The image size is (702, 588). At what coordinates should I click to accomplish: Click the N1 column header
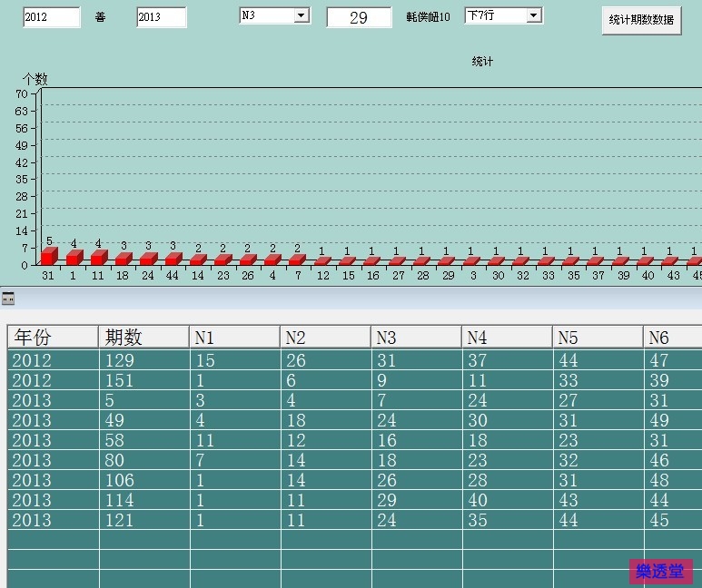[x=234, y=338]
